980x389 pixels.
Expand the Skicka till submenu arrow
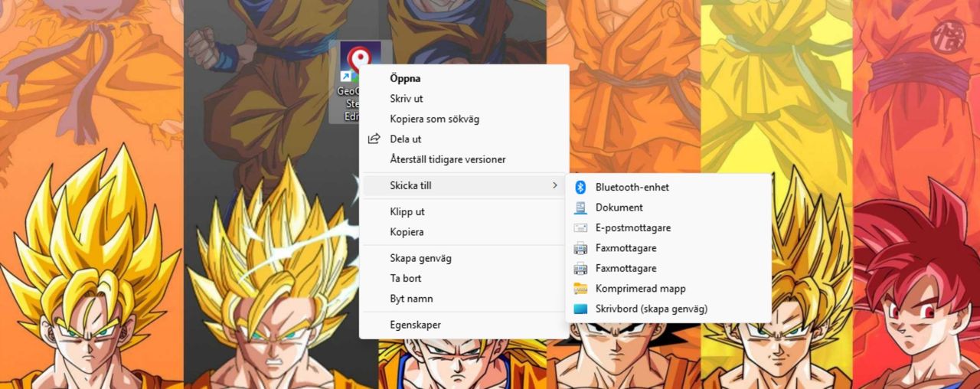555,185
